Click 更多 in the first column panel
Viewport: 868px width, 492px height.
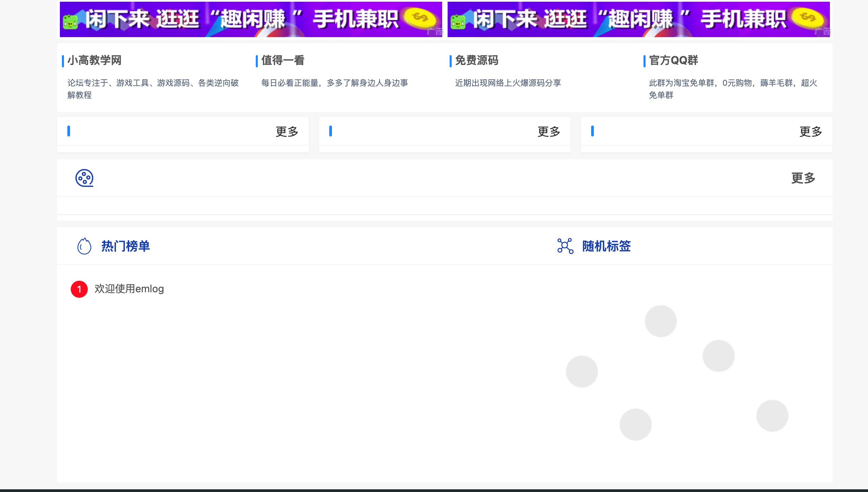point(287,131)
